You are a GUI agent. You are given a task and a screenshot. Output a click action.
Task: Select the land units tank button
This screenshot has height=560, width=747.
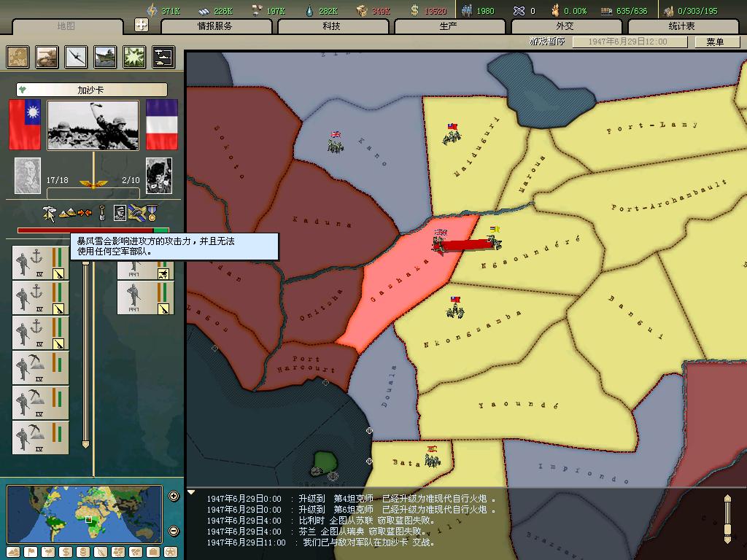tap(47, 57)
